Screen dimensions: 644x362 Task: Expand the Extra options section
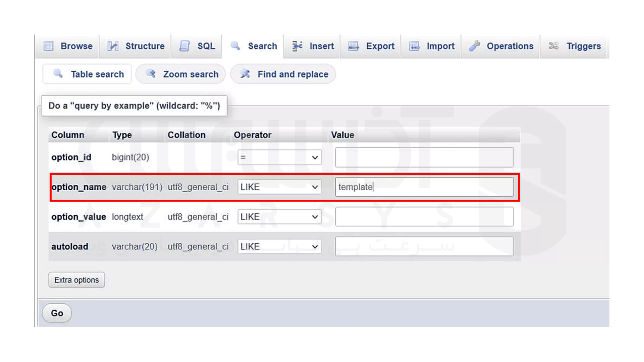pos(76,280)
